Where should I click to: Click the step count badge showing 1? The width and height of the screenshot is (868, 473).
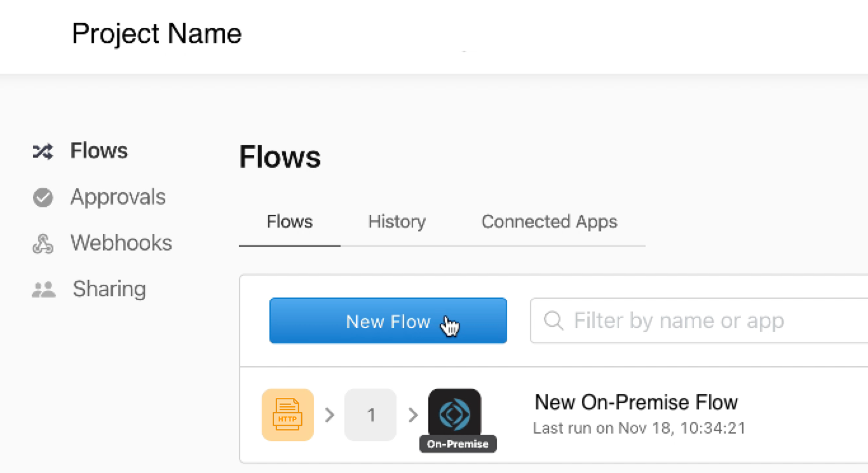click(x=370, y=415)
